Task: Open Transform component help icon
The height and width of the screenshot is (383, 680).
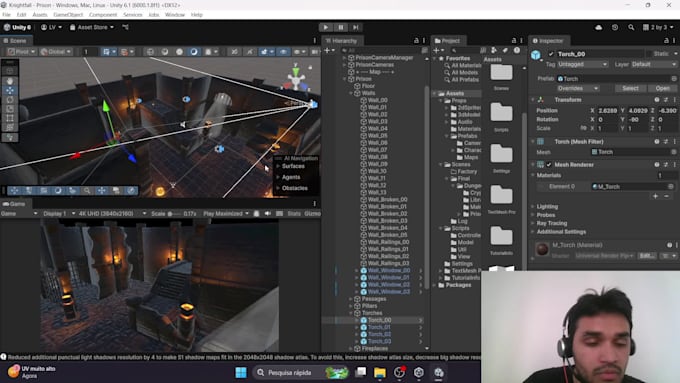Action: 657,100
